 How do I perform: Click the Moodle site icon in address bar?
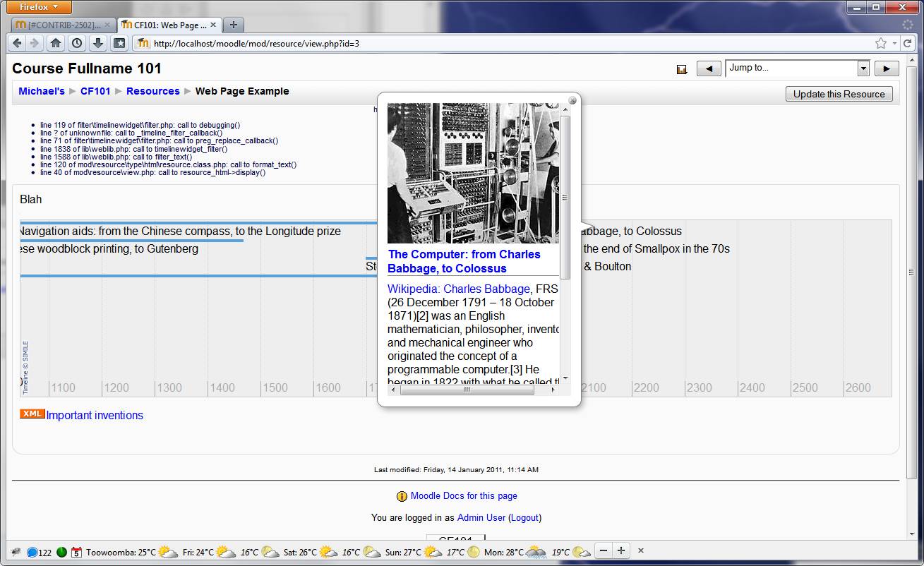tap(143, 43)
